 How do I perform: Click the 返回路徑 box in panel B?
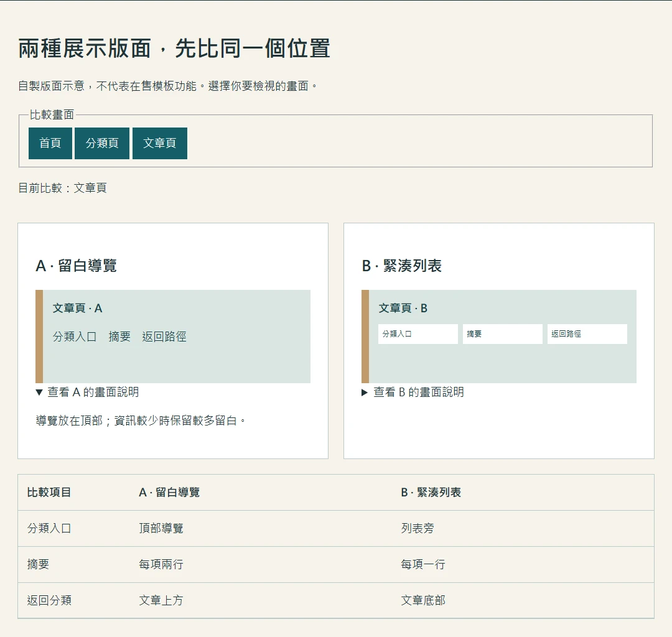[x=587, y=334]
